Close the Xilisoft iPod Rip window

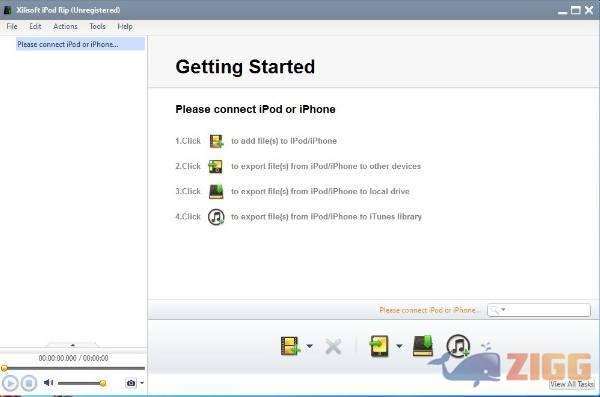(x=589, y=10)
